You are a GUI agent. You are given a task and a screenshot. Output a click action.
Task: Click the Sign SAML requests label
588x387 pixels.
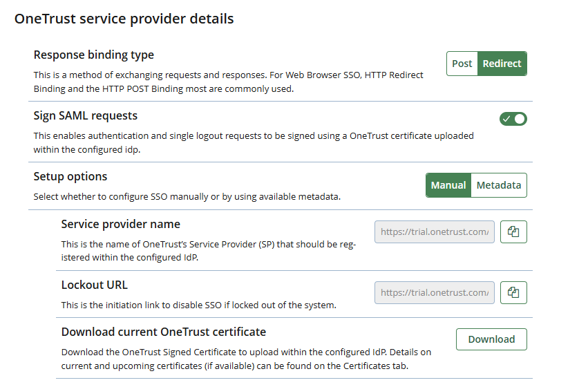click(86, 115)
